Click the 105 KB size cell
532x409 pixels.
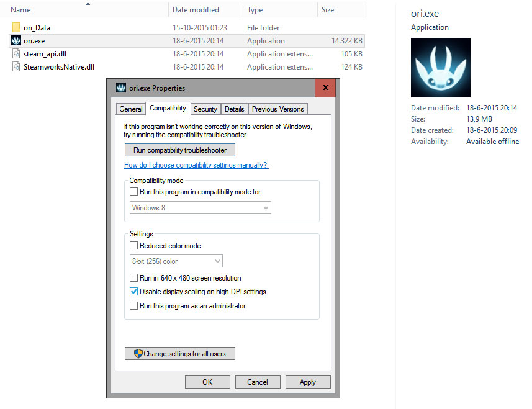351,53
